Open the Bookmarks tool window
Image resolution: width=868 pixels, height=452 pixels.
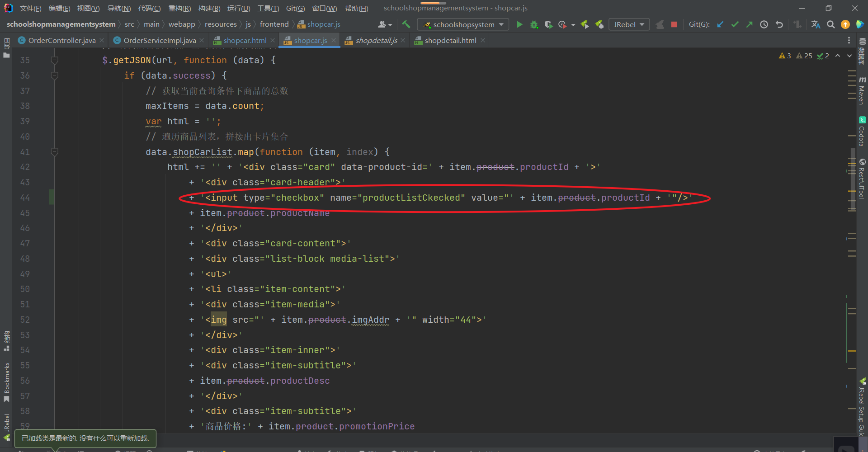(x=6, y=382)
